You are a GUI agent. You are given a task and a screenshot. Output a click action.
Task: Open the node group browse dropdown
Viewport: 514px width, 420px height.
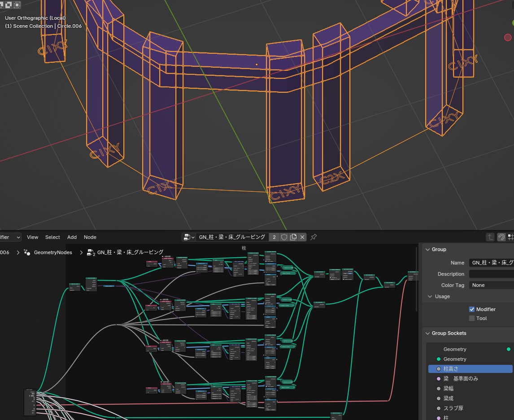click(189, 237)
